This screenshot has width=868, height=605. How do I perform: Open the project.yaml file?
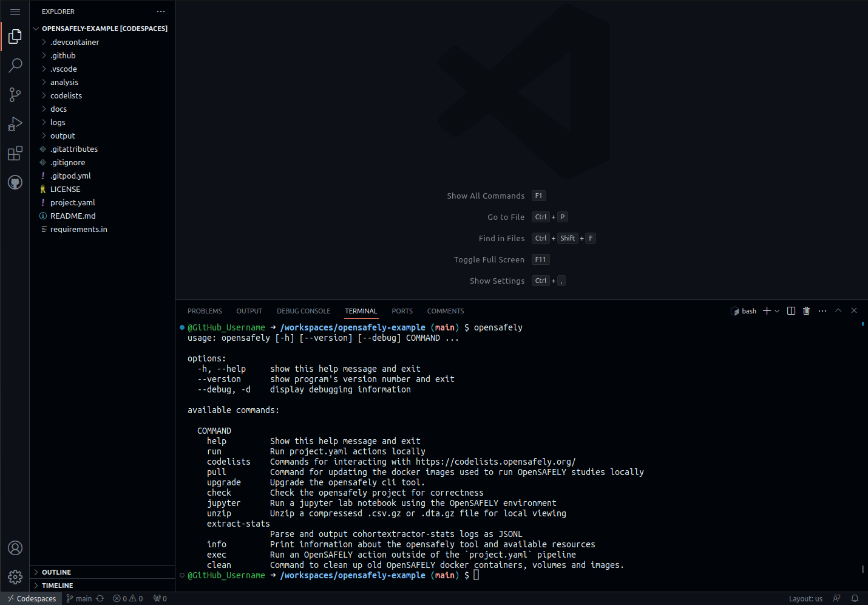(73, 202)
